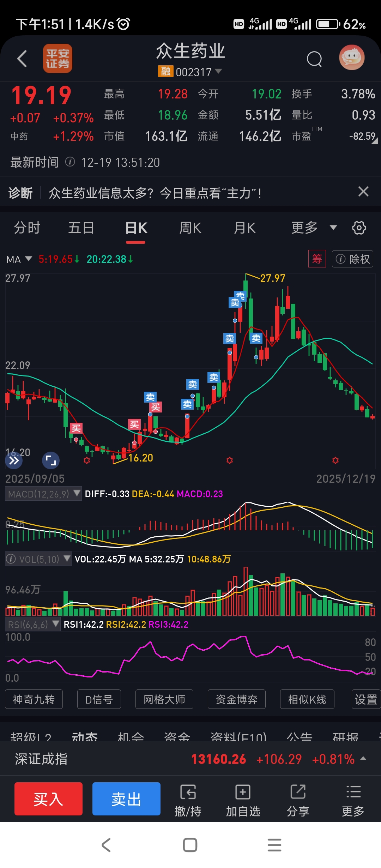Open the RSI(6,6,6) indicator dropdown
381x868 pixels.
pyautogui.click(x=33, y=625)
